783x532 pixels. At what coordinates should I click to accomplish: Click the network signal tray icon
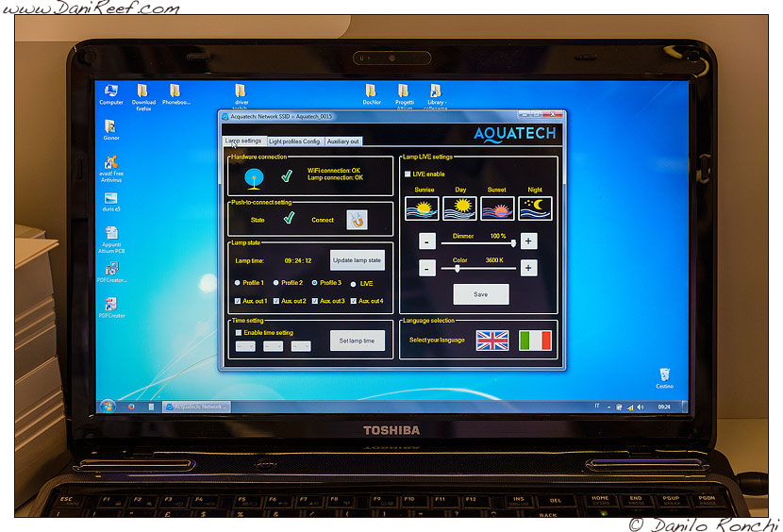[x=630, y=407]
